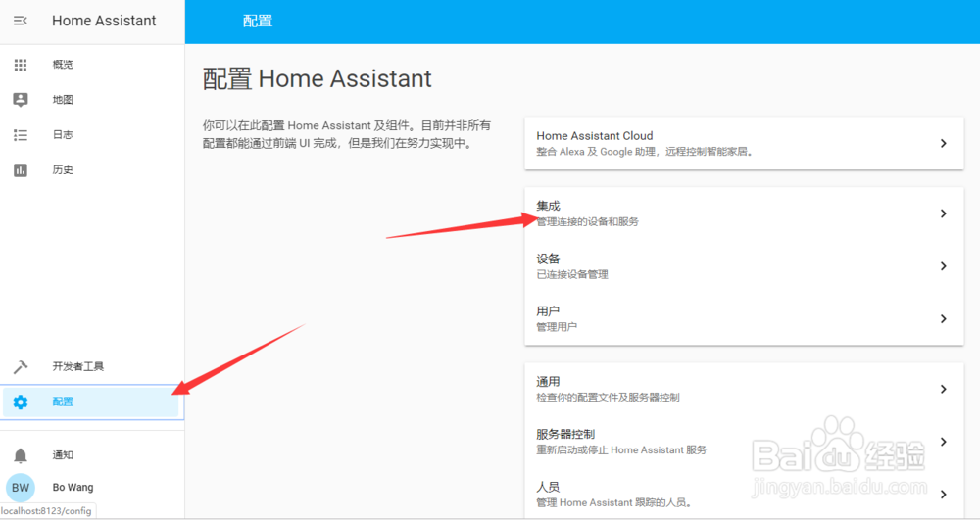Click the 日志 list icon

(x=21, y=135)
